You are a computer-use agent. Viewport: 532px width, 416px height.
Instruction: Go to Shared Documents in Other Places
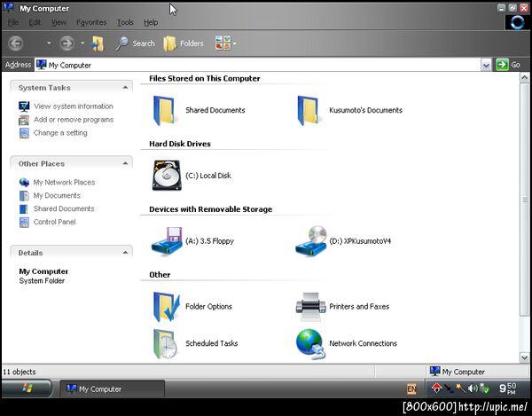point(64,208)
